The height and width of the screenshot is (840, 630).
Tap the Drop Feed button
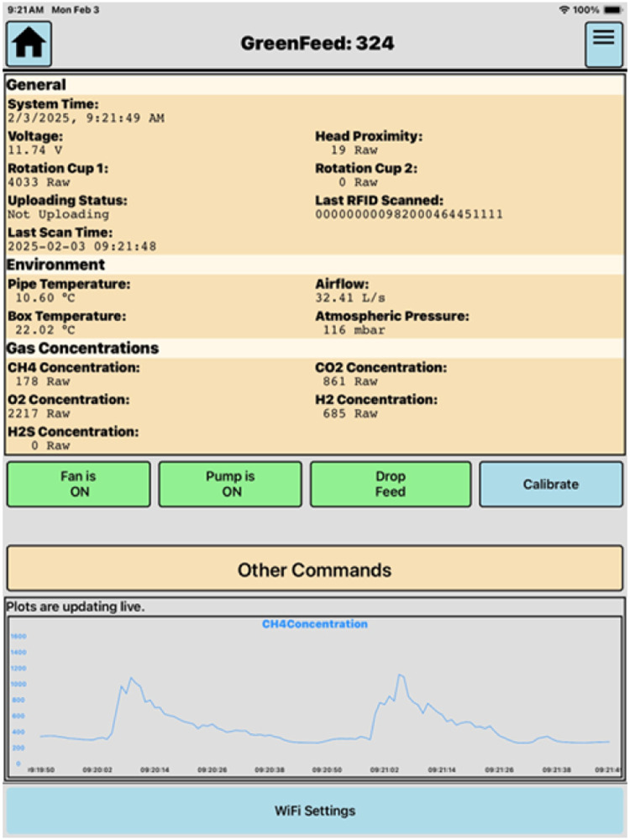click(x=391, y=485)
